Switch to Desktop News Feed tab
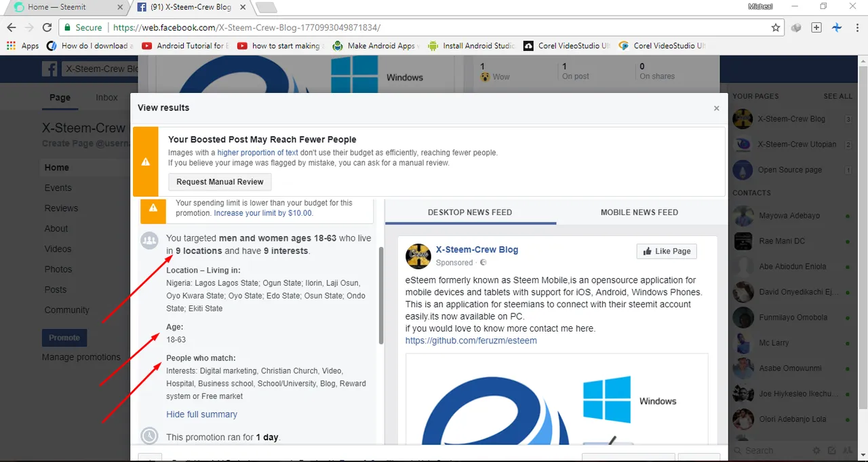Image resolution: width=868 pixels, height=462 pixels. (470, 212)
